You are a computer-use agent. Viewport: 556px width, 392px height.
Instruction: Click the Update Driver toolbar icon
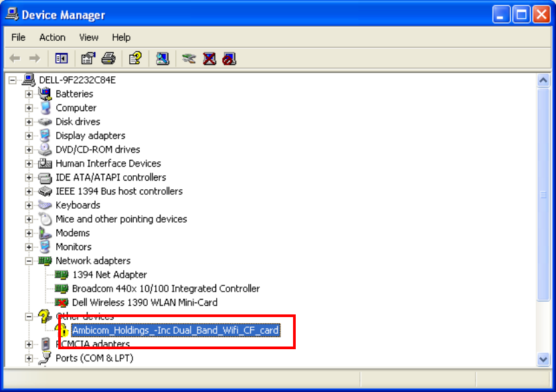pos(189,58)
